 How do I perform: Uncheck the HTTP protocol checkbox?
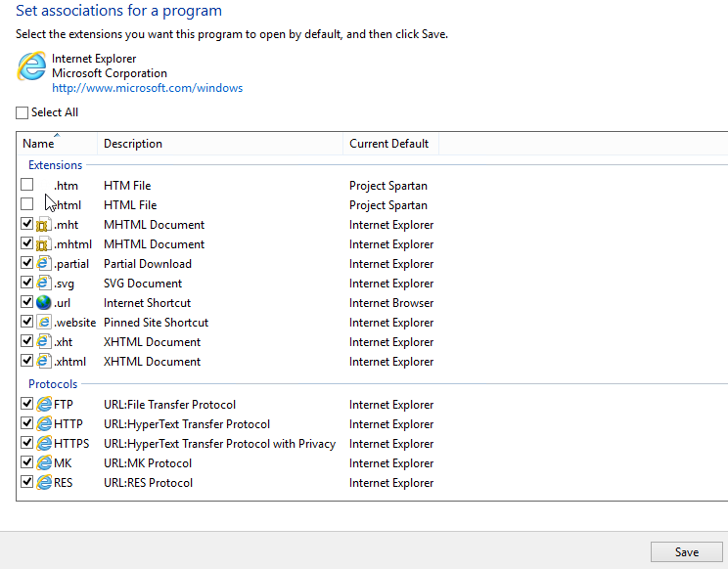(27, 423)
